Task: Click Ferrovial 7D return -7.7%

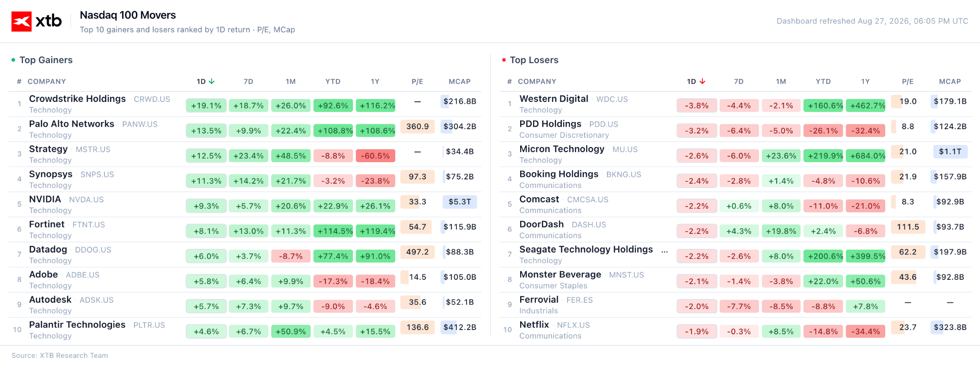Action: 739,307
